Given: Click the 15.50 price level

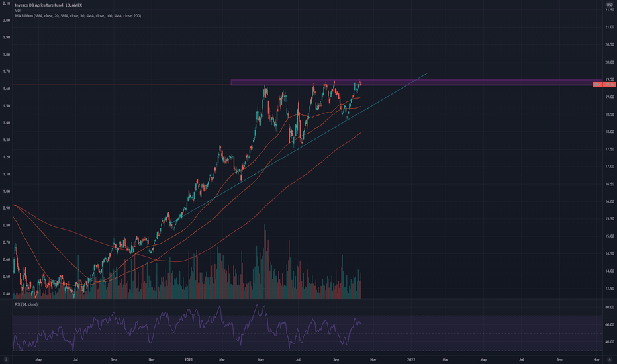Looking at the screenshot, I should (610, 219).
